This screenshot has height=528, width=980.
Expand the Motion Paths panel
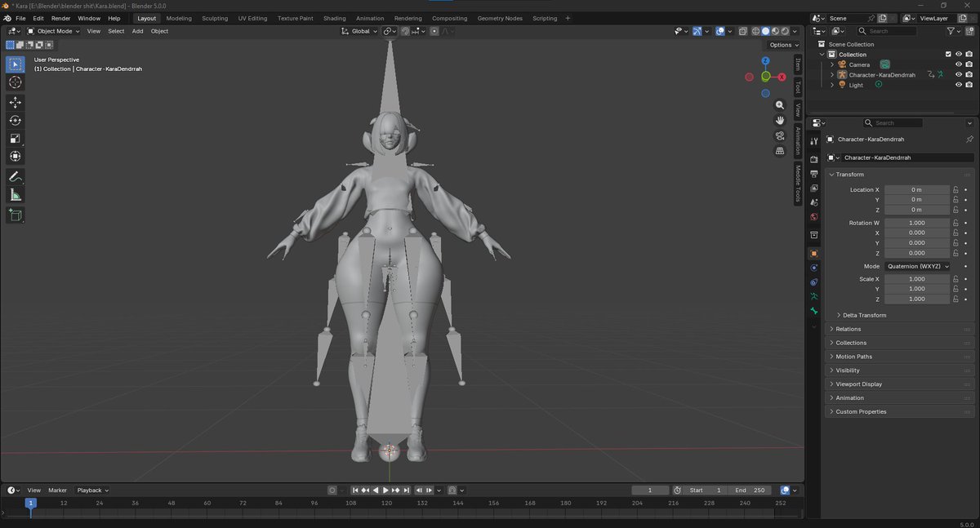point(853,357)
